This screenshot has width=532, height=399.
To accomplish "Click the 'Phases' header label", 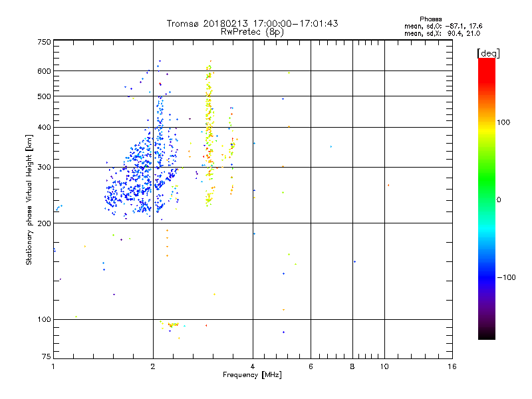I will pyautogui.click(x=430, y=19).
